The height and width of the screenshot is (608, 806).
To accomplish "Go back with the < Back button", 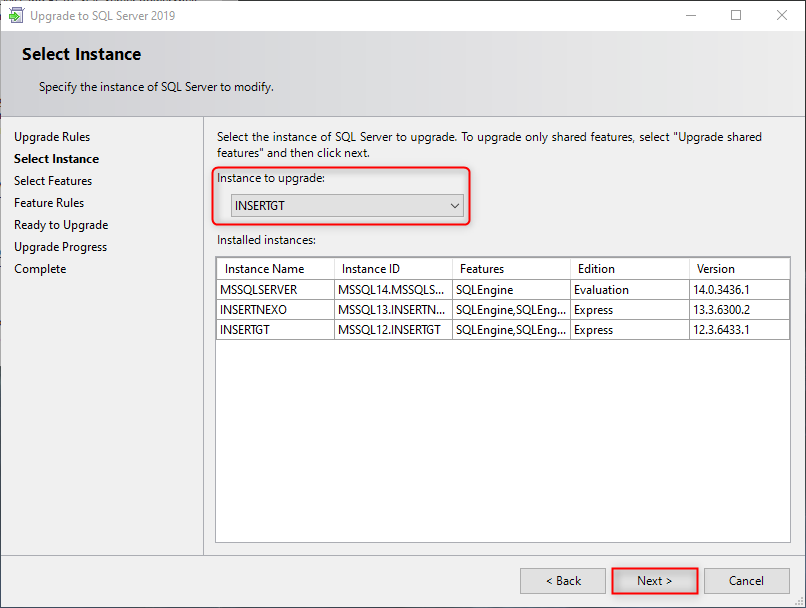I will tap(563, 581).
